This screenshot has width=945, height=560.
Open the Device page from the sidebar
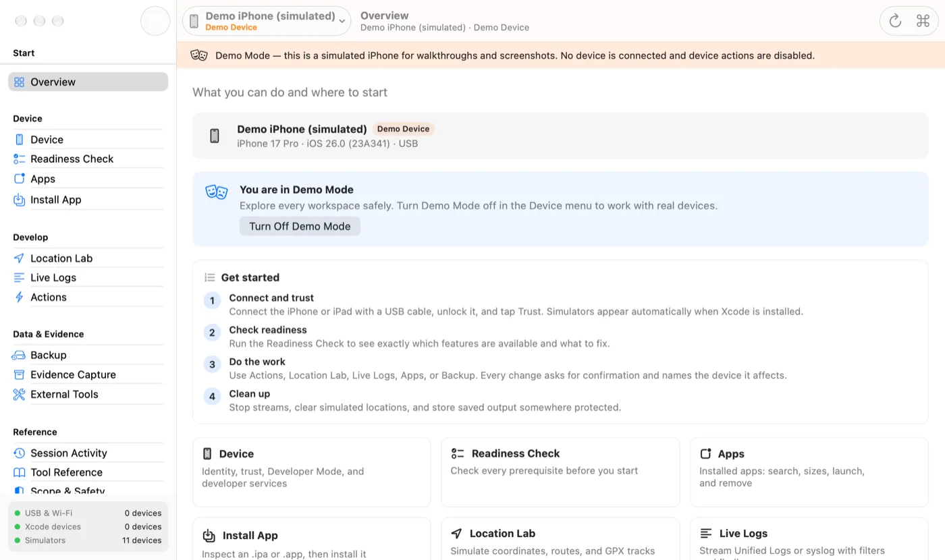(88, 140)
